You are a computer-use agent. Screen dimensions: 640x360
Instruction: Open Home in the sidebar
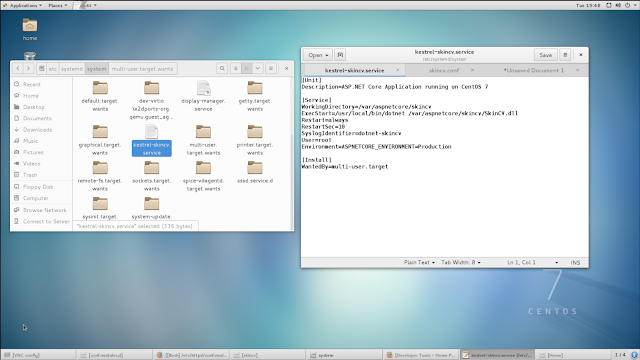(41, 96)
